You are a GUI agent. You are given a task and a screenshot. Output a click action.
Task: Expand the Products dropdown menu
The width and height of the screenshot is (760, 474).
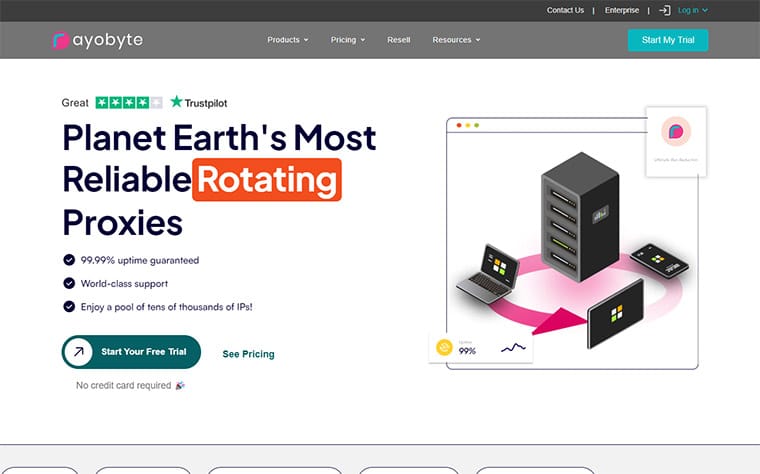click(287, 40)
